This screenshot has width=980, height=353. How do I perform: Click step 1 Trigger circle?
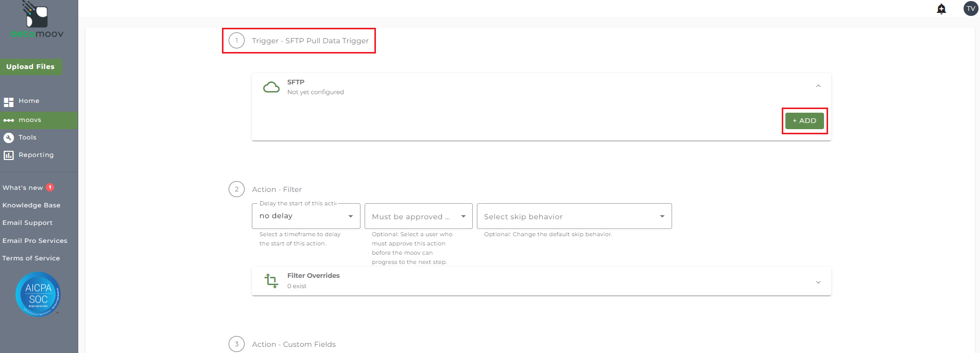(237, 41)
